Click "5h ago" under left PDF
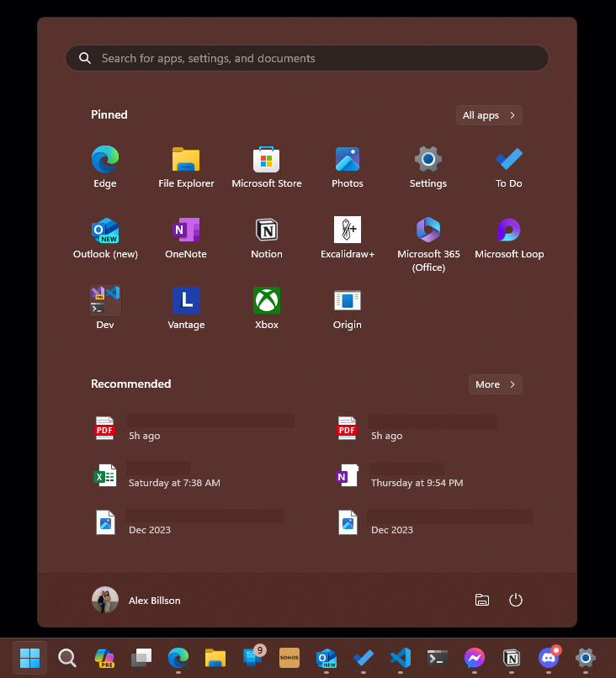616x678 pixels. 145,436
